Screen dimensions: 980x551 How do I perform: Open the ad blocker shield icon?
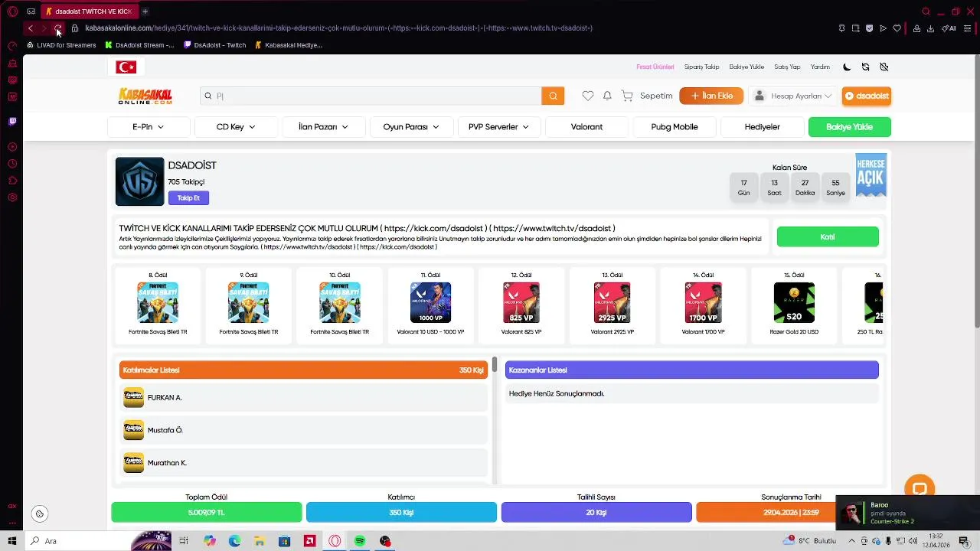coord(869,28)
